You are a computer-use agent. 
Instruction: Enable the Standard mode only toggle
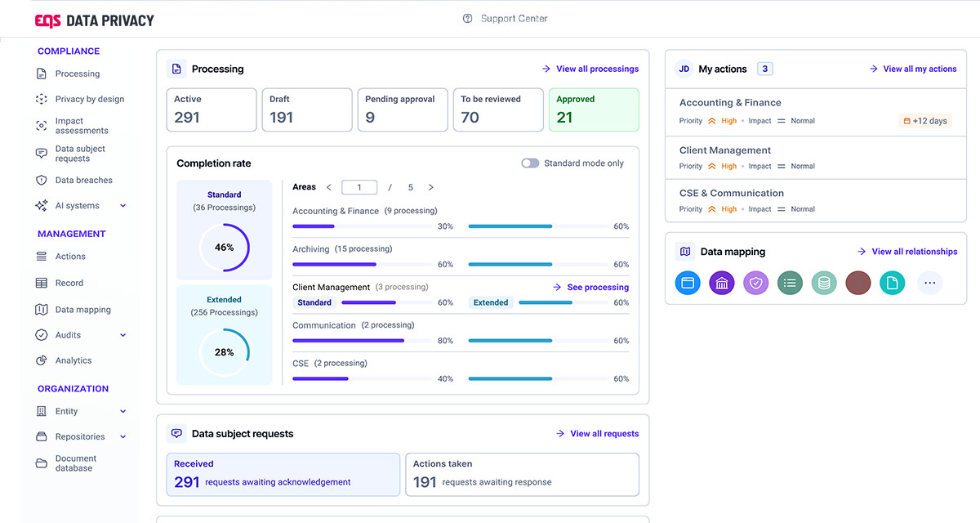530,163
